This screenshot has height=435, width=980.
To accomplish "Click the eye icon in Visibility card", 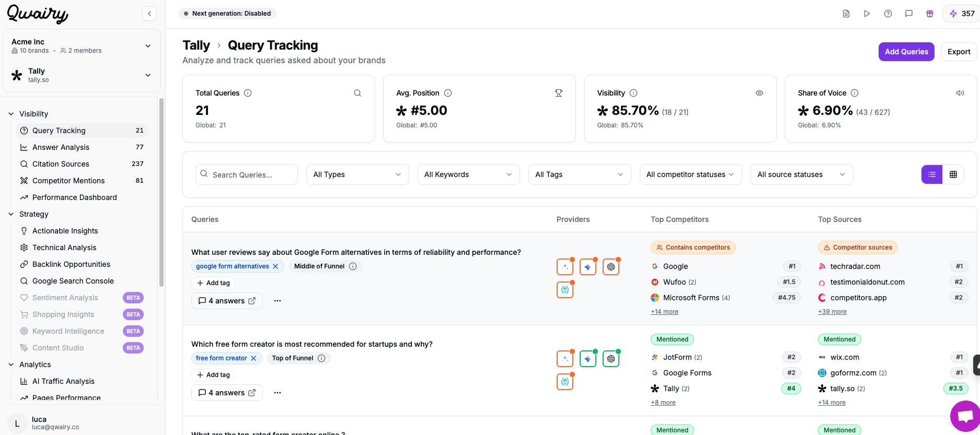I will 759,93.
